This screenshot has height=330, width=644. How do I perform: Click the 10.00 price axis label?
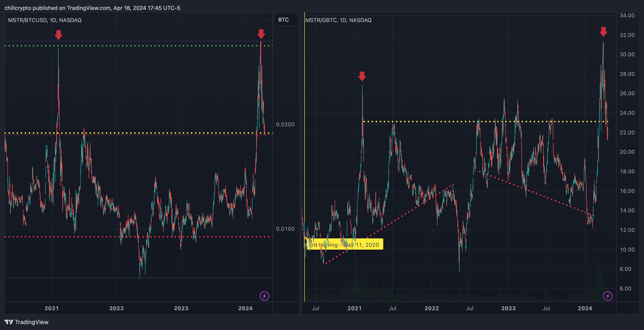(627, 249)
